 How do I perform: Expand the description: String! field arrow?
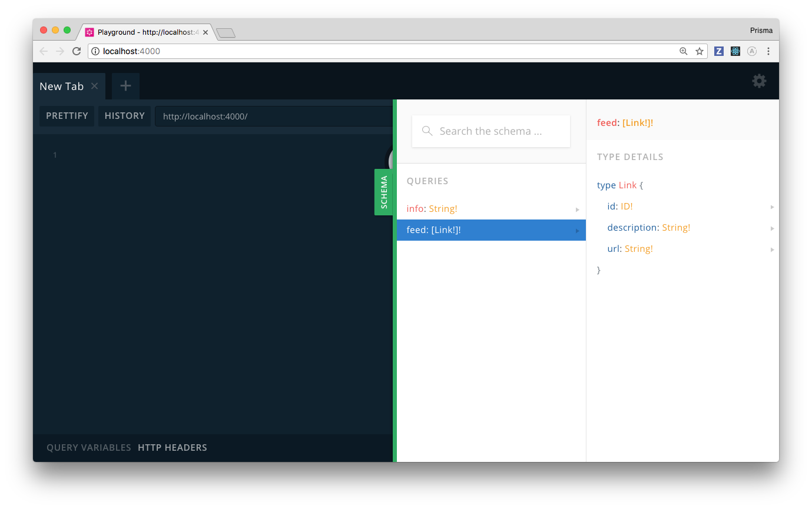[772, 228]
